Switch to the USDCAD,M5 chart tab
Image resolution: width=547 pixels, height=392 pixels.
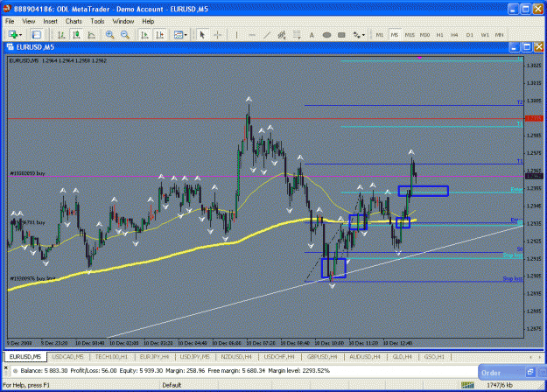click(67, 357)
